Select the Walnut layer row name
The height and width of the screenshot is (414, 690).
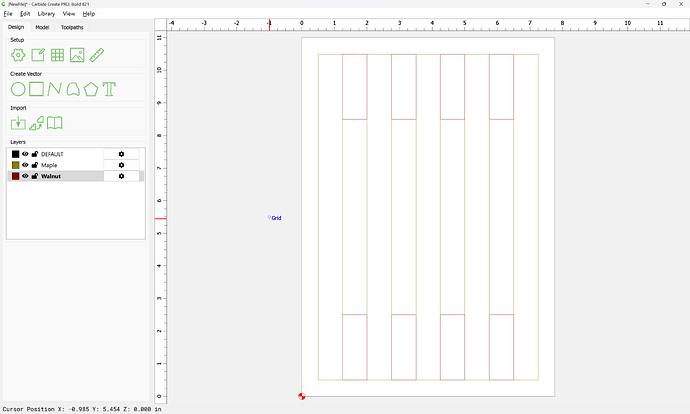tap(51, 176)
